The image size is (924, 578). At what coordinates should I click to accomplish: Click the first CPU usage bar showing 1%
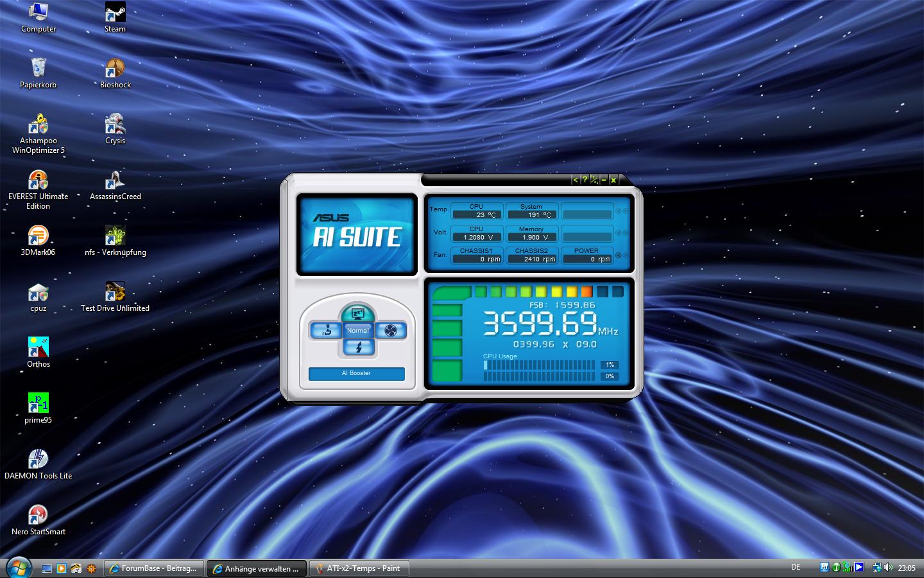click(x=539, y=365)
